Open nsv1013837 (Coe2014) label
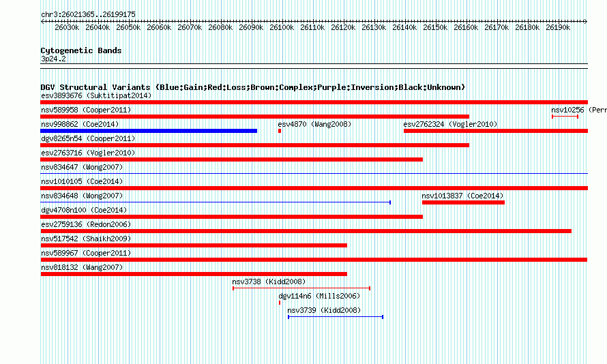 coord(462,196)
